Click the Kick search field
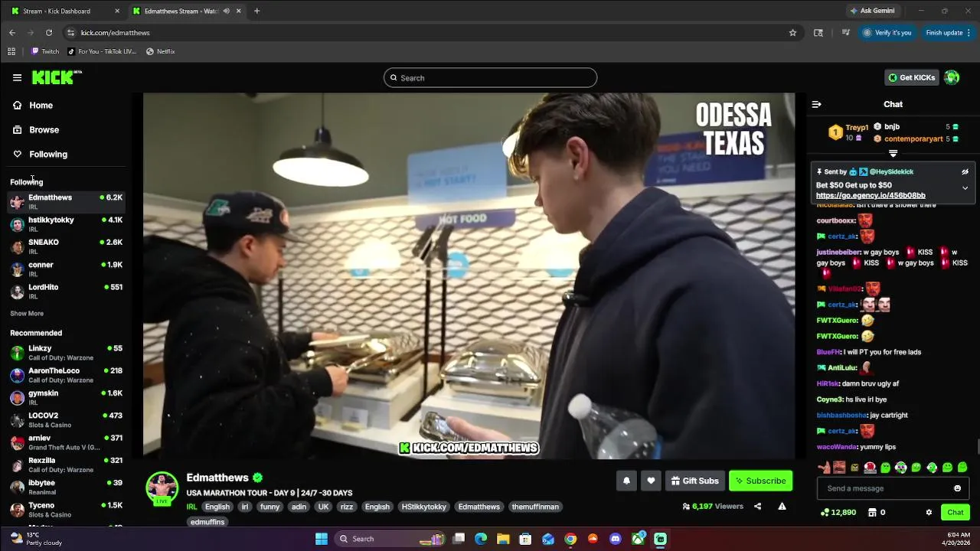 [490, 77]
